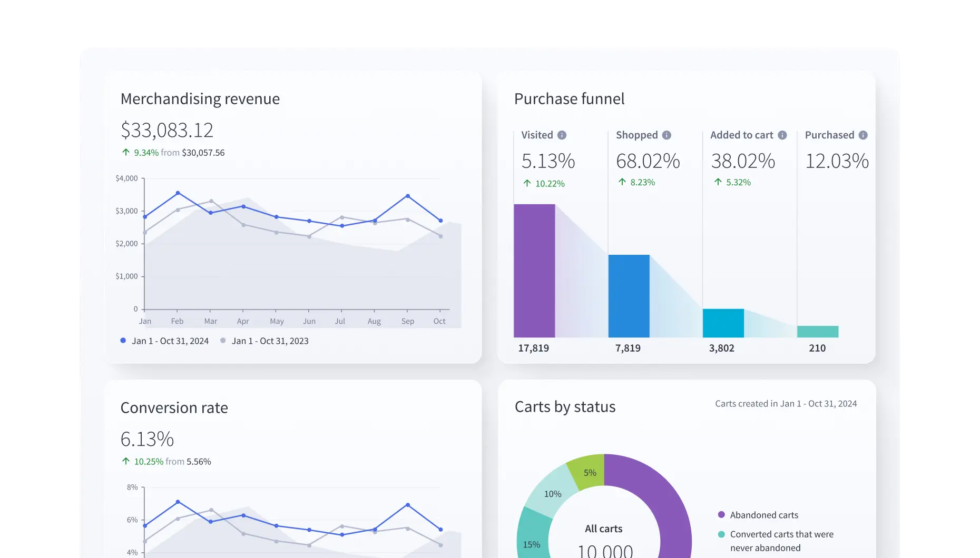The width and height of the screenshot is (980, 558).
Task: Click the up arrow next to 10.22%
Action: 527,183
